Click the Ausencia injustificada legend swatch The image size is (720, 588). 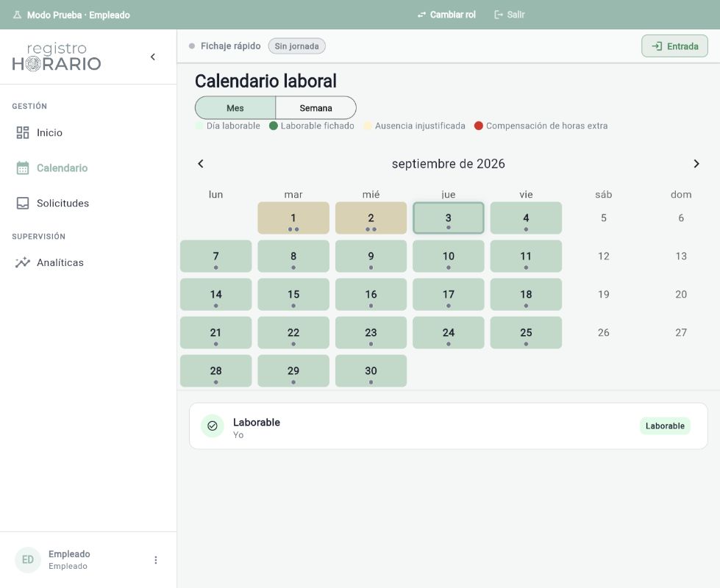pos(367,126)
